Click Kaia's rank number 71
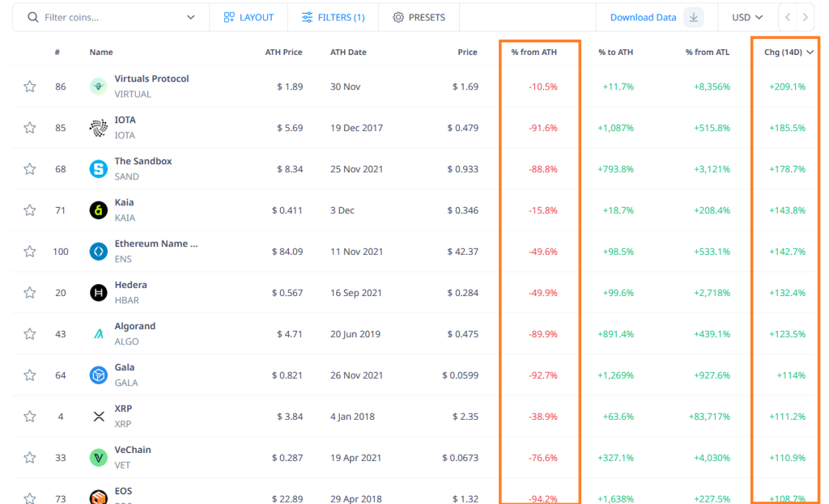The image size is (829, 504). [x=60, y=210]
